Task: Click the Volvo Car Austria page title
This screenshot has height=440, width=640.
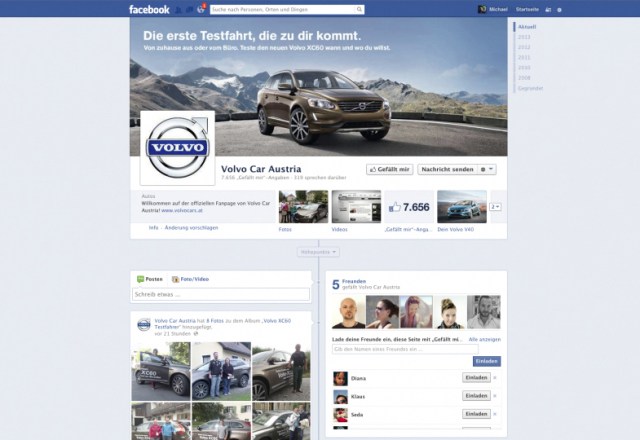Action: click(x=261, y=169)
